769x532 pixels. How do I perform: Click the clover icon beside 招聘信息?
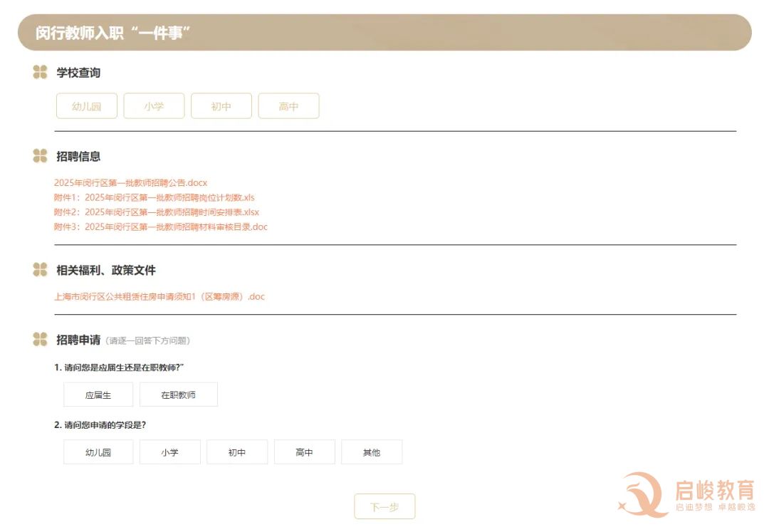click(40, 156)
